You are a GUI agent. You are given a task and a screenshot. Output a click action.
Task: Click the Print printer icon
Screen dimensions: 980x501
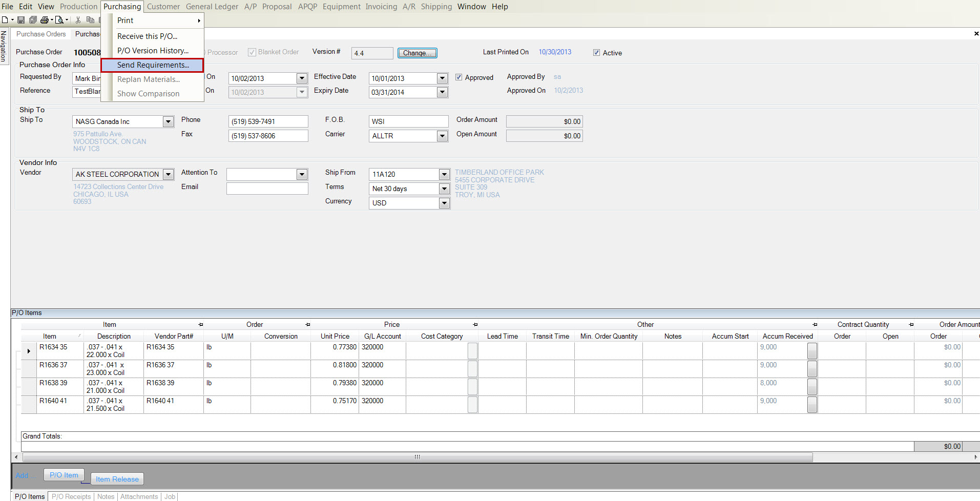tap(45, 20)
